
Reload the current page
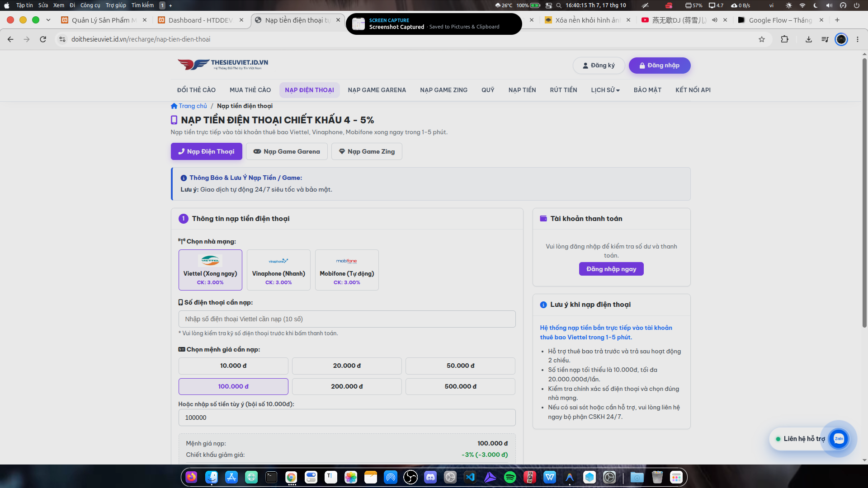[43, 39]
